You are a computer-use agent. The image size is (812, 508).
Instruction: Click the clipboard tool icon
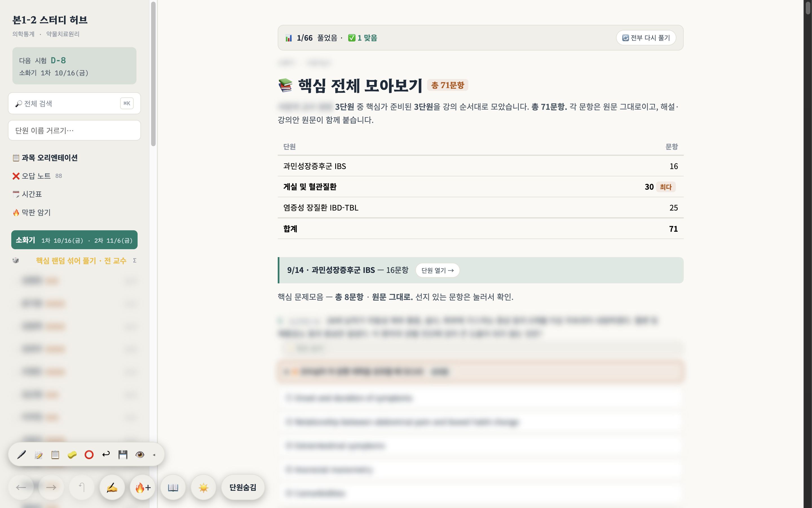coord(55,455)
